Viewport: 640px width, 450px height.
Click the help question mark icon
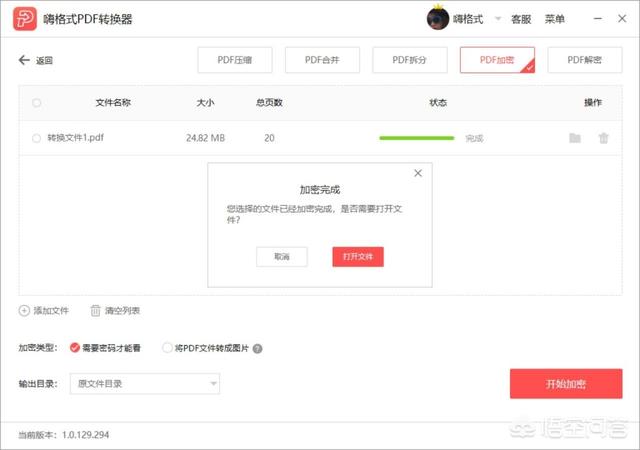(257, 349)
